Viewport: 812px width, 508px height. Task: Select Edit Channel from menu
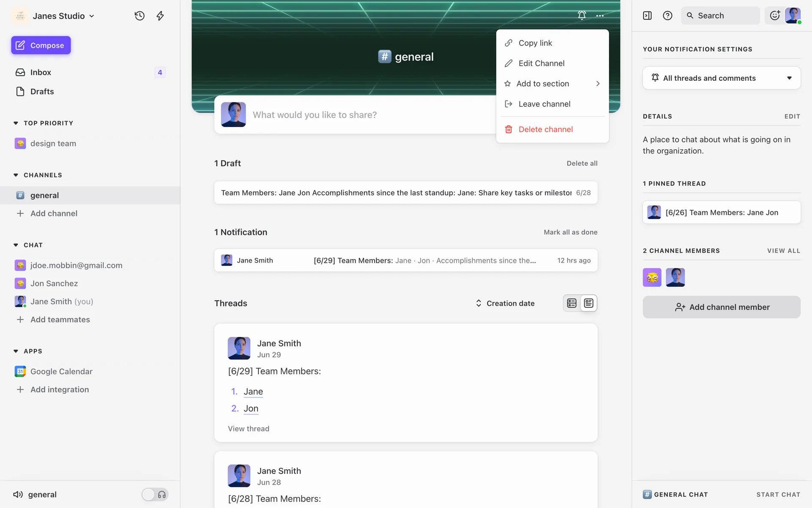tap(541, 63)
